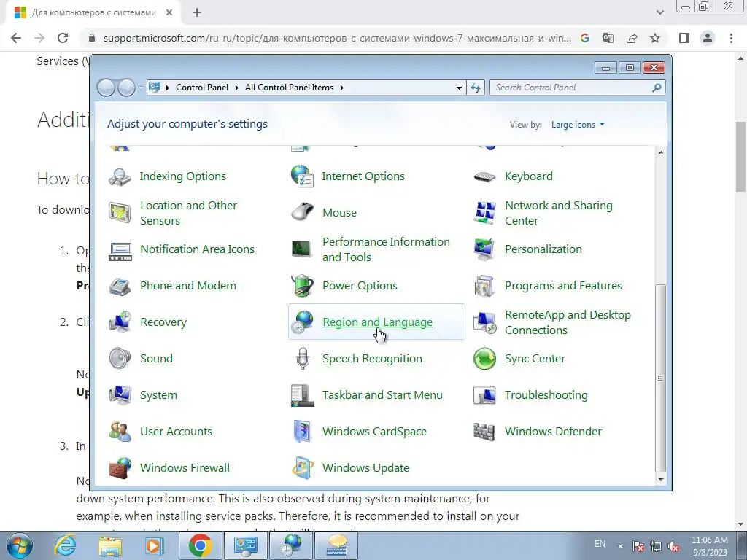This screenshot has height=560, width=747.
Task: Select the Control Panel breadcrumb item
Action: tap(202, 87)
